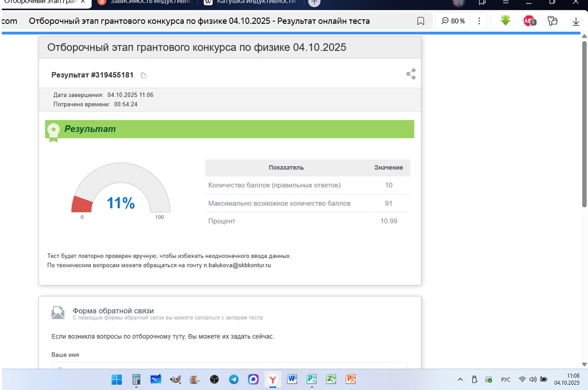Viewport: 588px width, 390px height.
Task: Open the Calculator app in taskbar
Action: point(136,379)
